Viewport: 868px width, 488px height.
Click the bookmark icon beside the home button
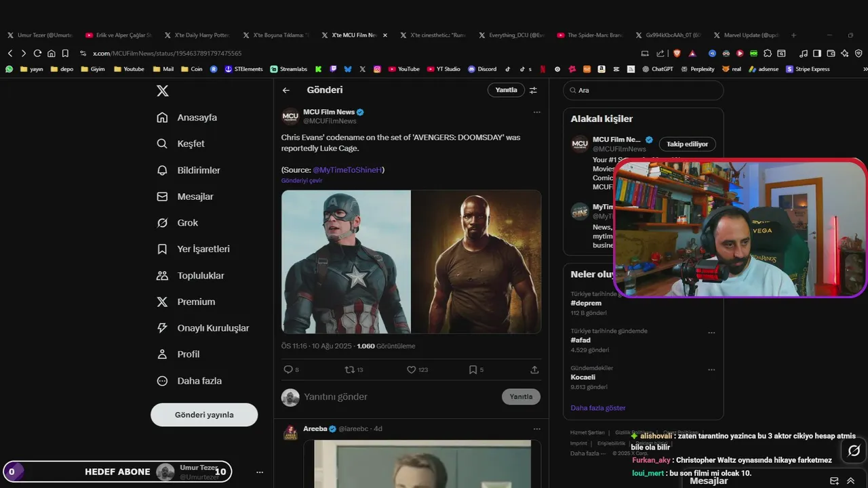pos(65,53)
